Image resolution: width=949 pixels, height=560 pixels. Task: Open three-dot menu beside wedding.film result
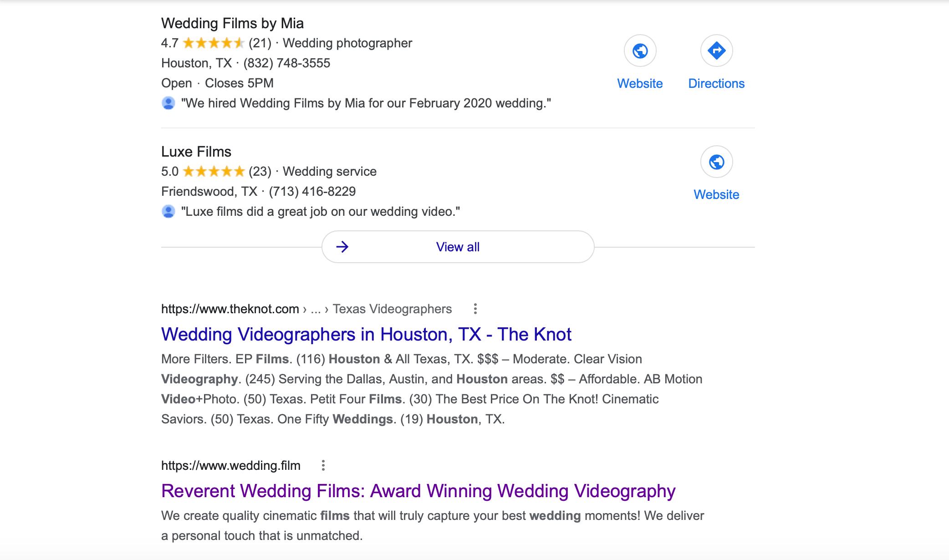323,465
